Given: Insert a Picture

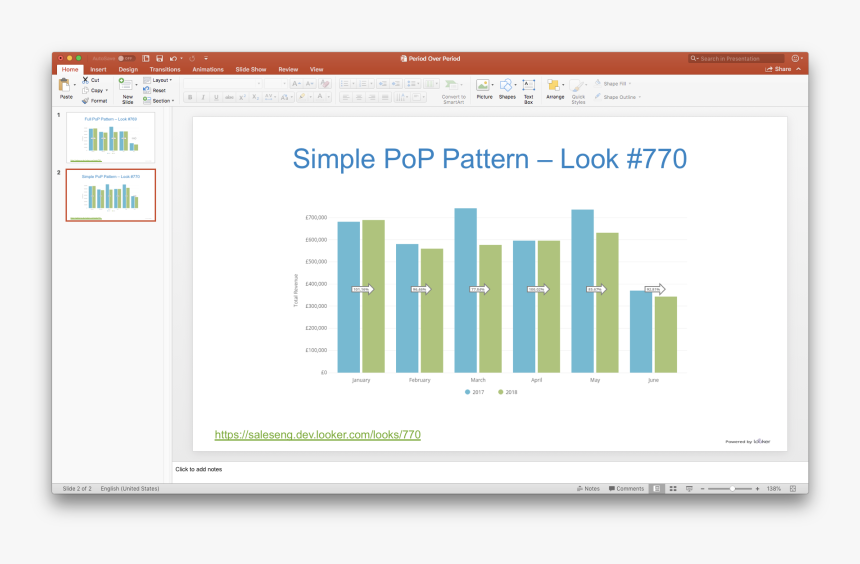Looking at the screenshot, I should (x=483, y=89).
